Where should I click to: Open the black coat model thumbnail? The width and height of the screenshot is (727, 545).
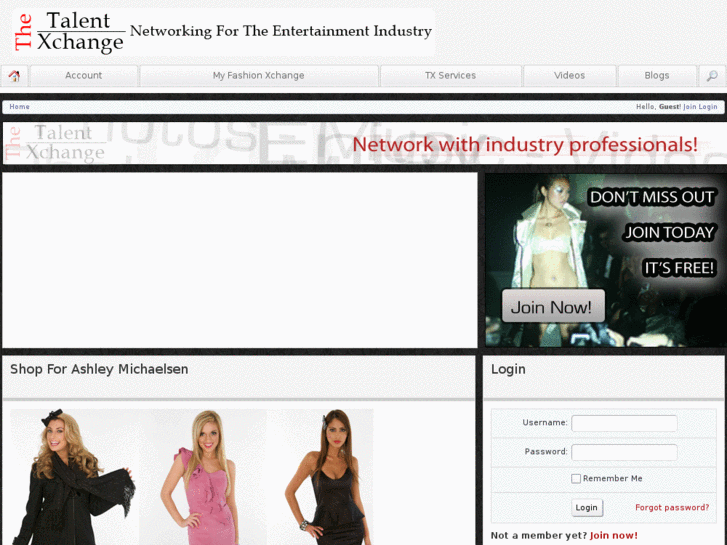tap(75, 477)
